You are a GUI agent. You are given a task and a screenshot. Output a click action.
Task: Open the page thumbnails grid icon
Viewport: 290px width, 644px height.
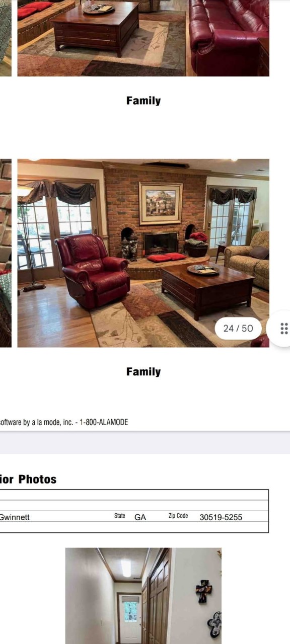pyautogui.click(x=284, y=329)
